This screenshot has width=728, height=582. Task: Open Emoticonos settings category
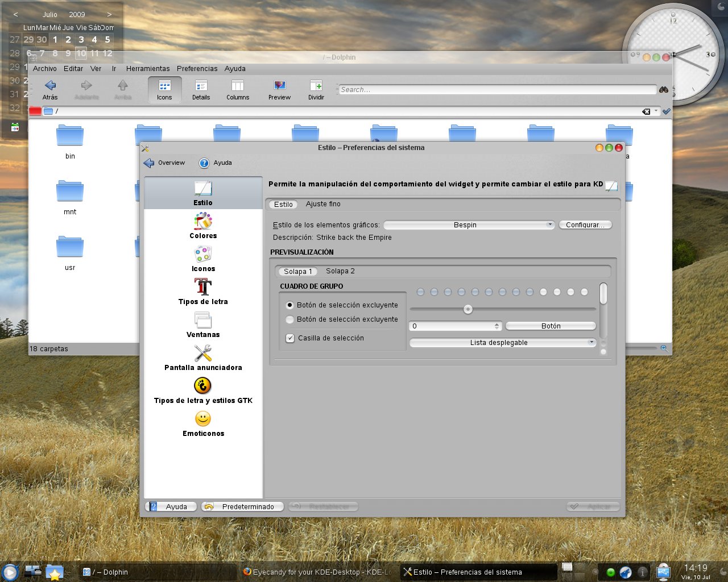pos(203,423)
